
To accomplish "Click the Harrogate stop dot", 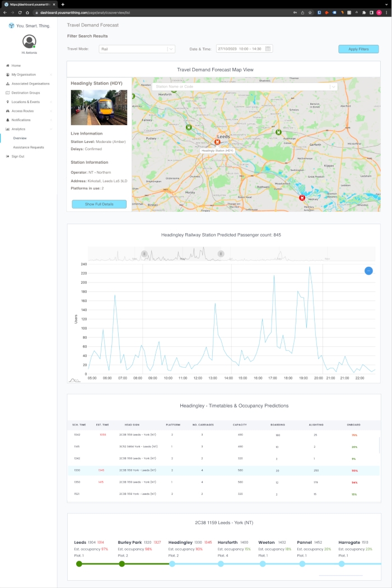I will (342, 564).
